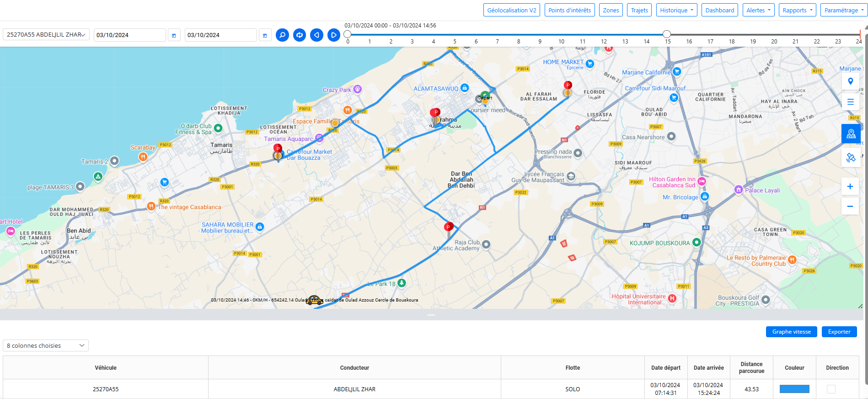Screen dimensions: 868x399
Task: Click the SOLO fleet cell
Action: tap(573, 389)
